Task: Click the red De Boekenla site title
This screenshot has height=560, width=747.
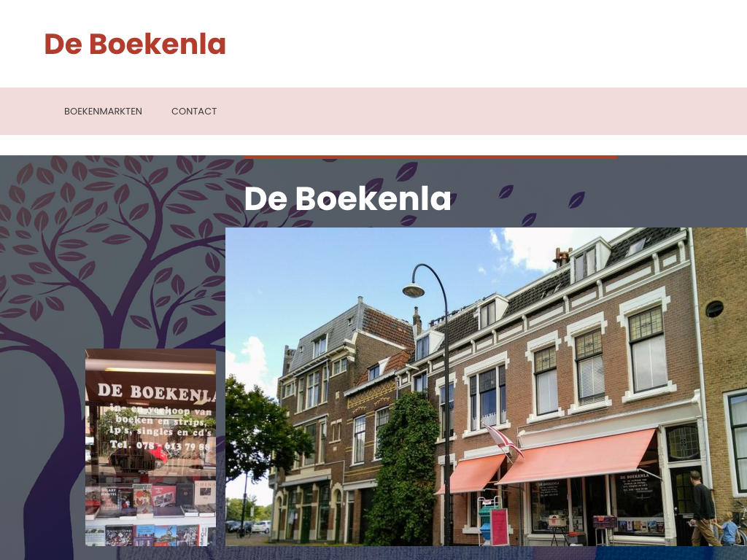Action: coord(135,44)
